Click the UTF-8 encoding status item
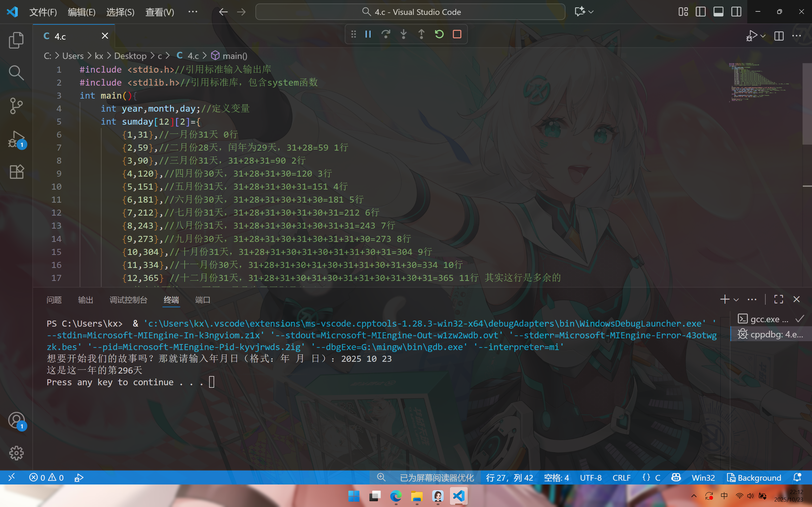812x507 pixels. [x=591, y=478]
